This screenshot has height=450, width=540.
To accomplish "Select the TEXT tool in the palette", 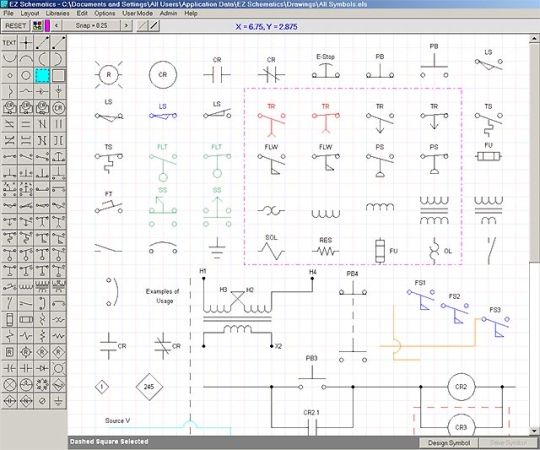I will (9, 43).
